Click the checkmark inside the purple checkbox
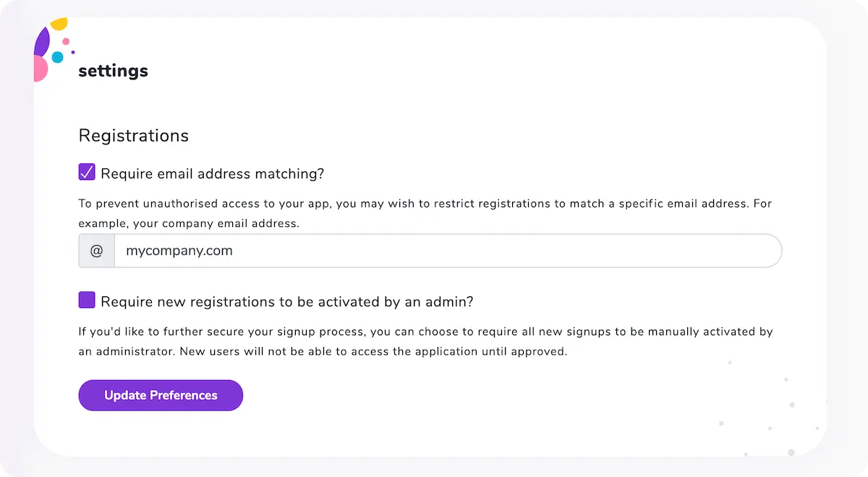 tap(87, 172)
